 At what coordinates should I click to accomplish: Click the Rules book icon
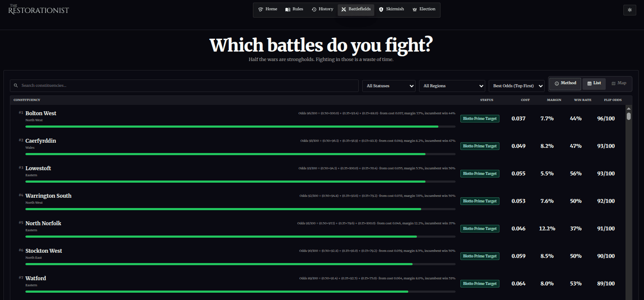coord(288,9)
